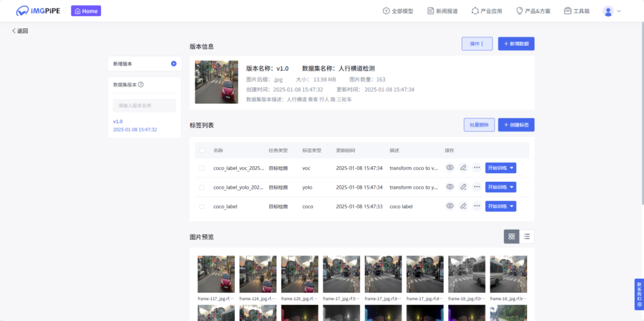The width and height of the screenshot is (644, 321).
Task: Open 开始训练 dropdown for coco_label_voc row
Action: (501, 168)
